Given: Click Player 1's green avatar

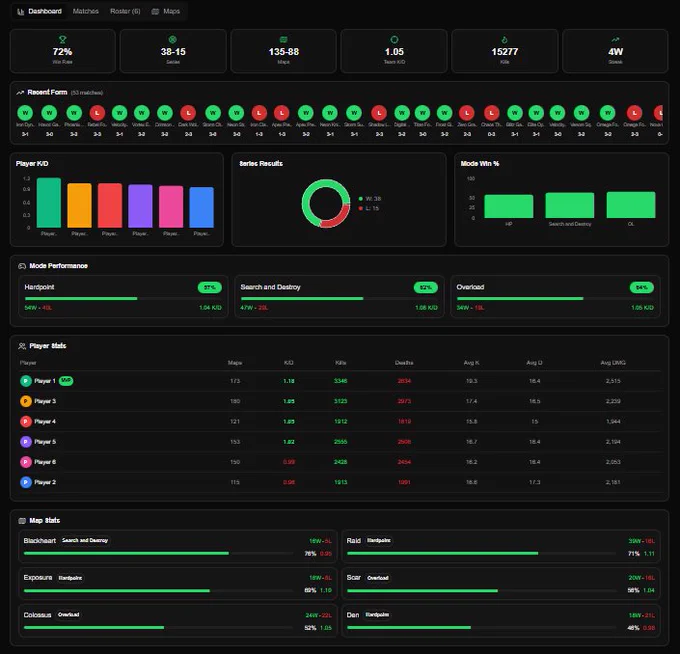Looking at the screenshot, I should [26, 381].
